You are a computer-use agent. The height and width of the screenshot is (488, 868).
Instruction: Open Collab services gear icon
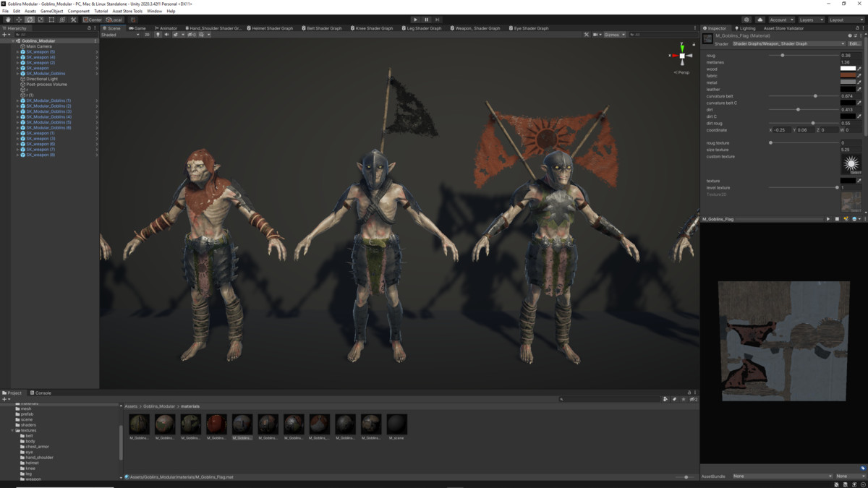coord(747,20)
